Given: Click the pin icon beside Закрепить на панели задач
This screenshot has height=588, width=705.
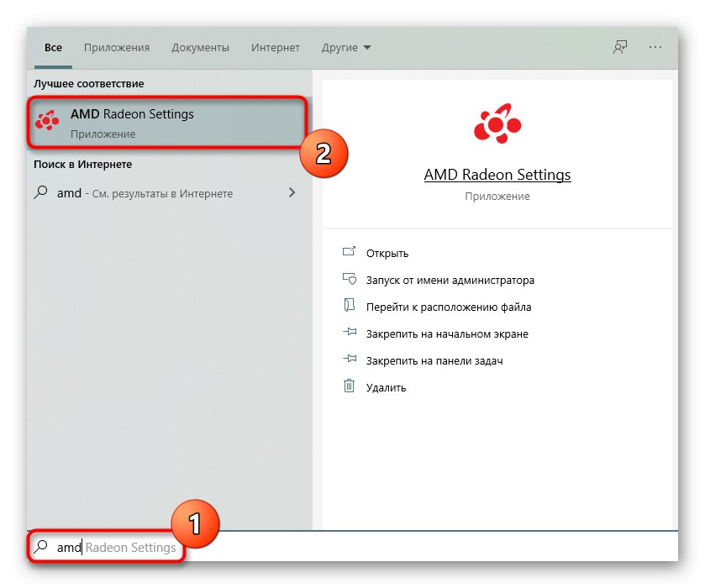Looking at the screenshot, I should tap(350, 360).
